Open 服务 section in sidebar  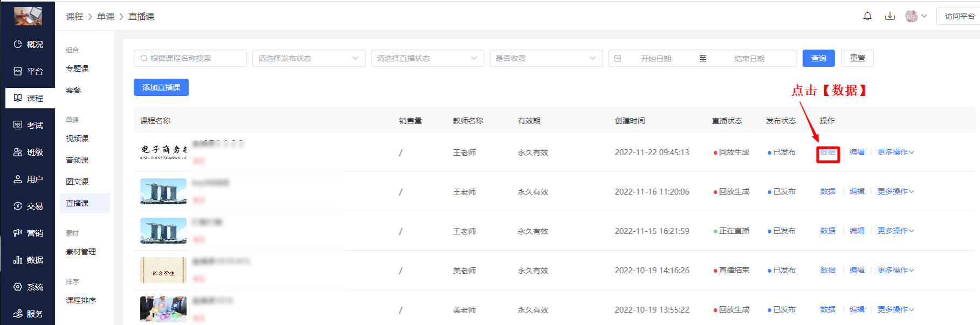tap(28, 314)
